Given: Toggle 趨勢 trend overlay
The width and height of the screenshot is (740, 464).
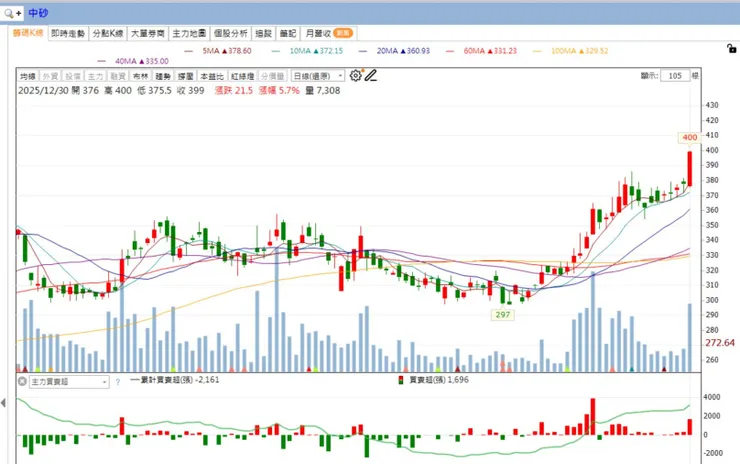Looking at the screenshot, I should [x=163, y=76].
